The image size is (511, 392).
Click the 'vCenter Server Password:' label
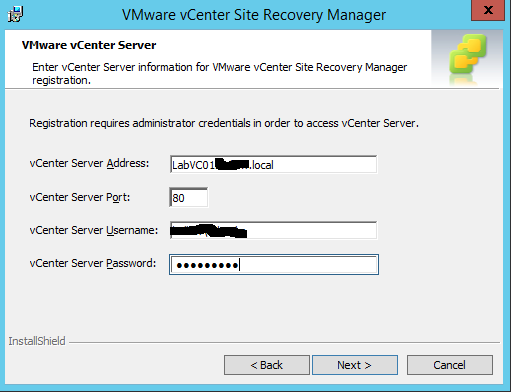click(93, 263)
